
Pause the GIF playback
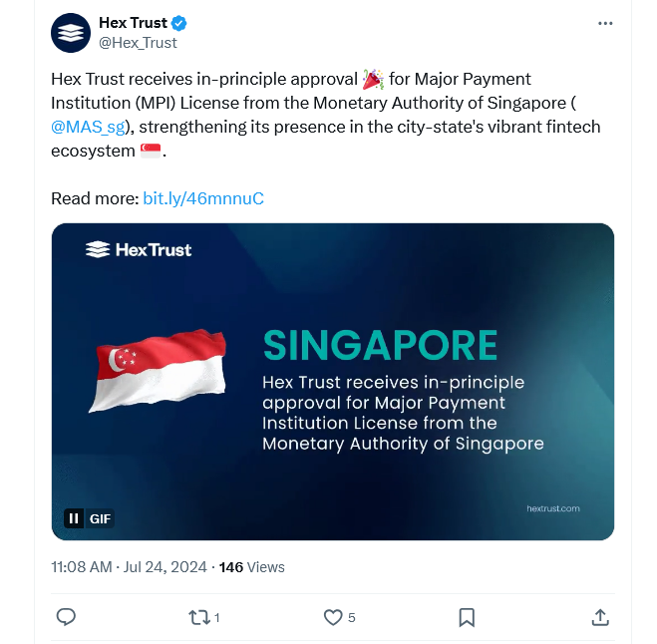(x=75, y=518)
